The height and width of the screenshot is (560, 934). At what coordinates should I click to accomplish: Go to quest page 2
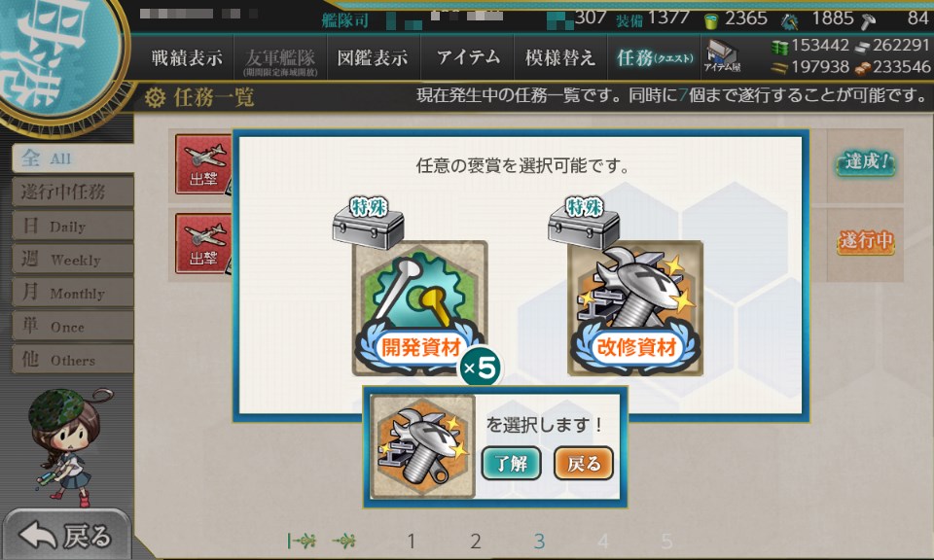click(x=476, y=541)
